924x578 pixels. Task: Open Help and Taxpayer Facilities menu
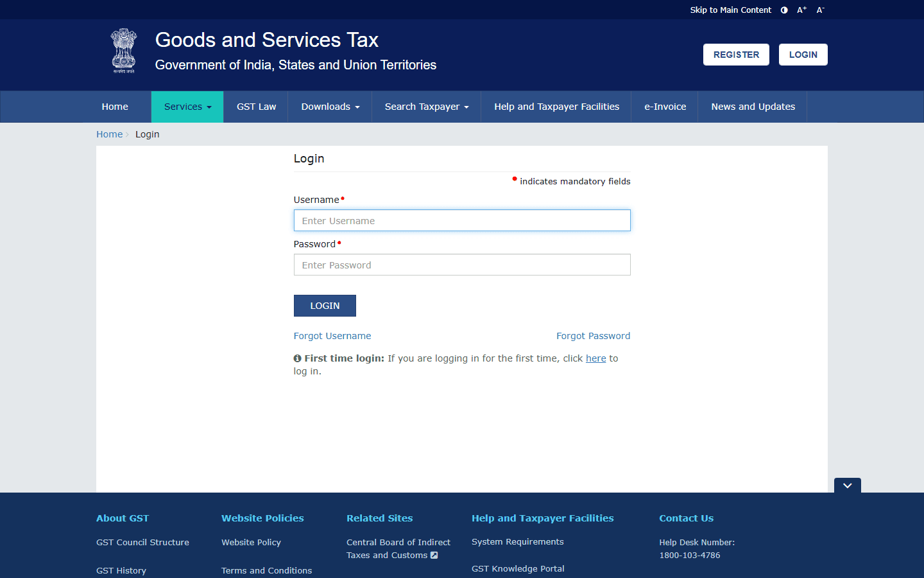pyautogui.click(x=557, y=107)
